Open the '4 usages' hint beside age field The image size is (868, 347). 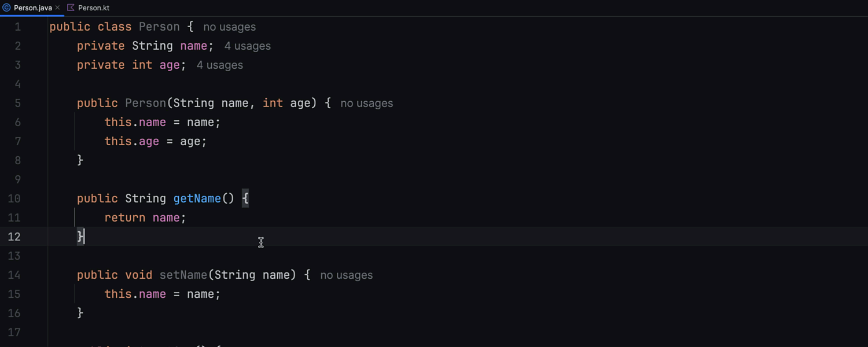(220, 65)
